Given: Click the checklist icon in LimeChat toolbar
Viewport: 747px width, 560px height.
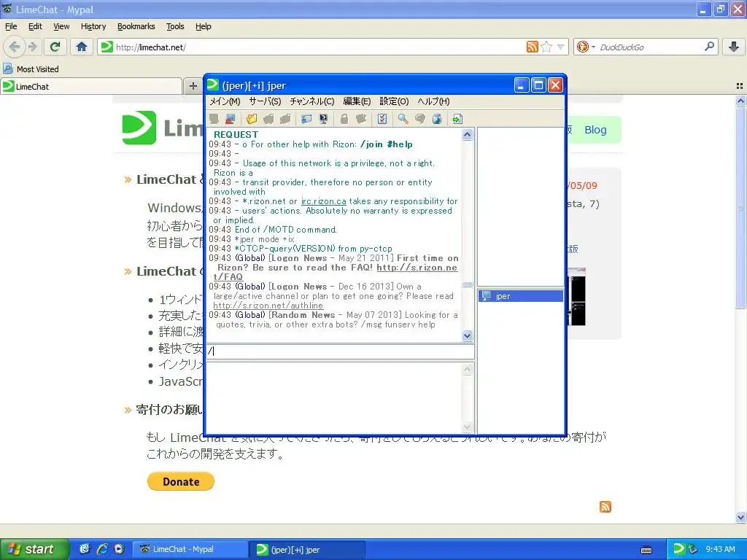Looking at the screenshot, I should pos(382,119).
